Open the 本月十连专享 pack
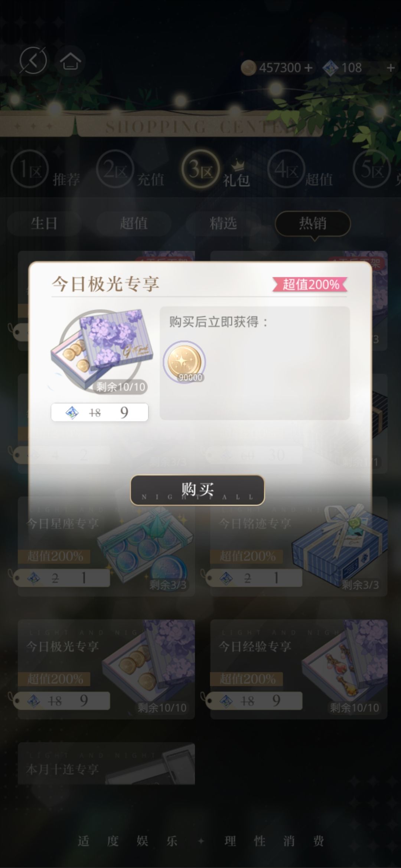The image size is (401, 868). tap(106, 763)
